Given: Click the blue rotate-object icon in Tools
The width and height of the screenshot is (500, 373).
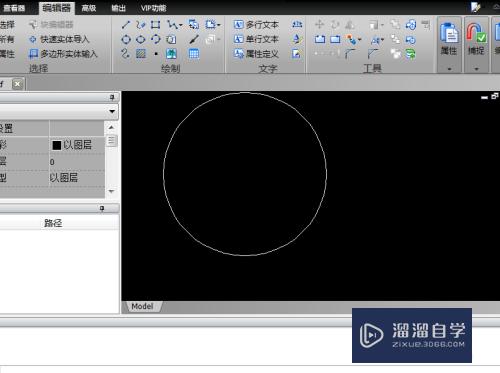Looking at the screenshot, I should (411, 40).
